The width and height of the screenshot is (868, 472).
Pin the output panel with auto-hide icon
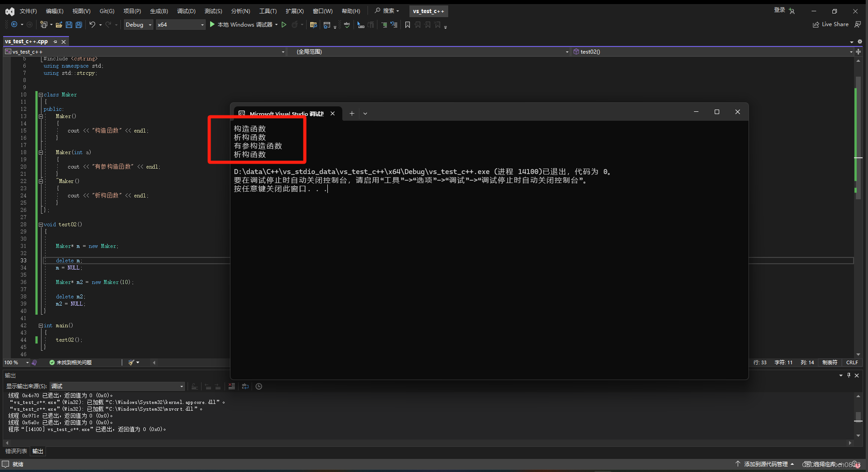pos(849,375)
